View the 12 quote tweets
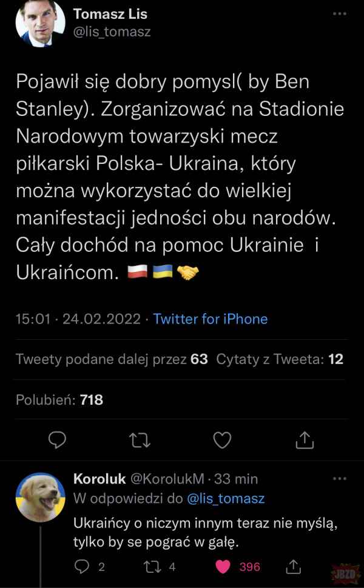This screenshot has height=588, width=364. point(280,359)
